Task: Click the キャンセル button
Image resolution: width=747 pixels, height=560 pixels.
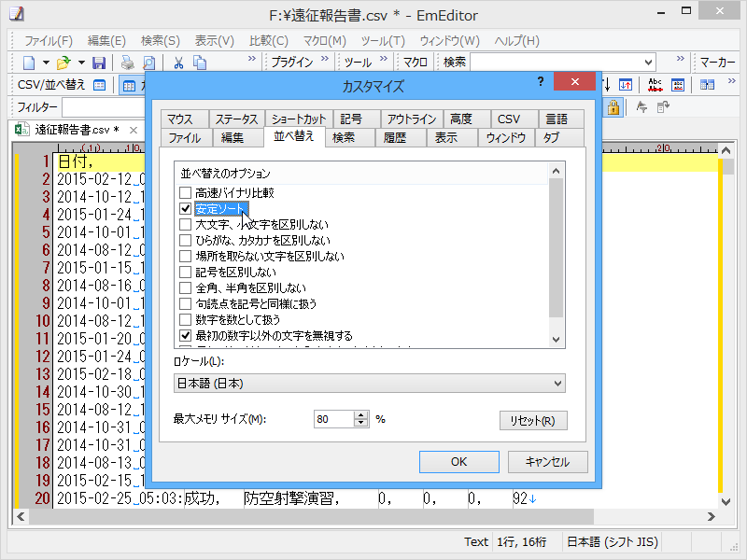Action: (x=547, y=462)
